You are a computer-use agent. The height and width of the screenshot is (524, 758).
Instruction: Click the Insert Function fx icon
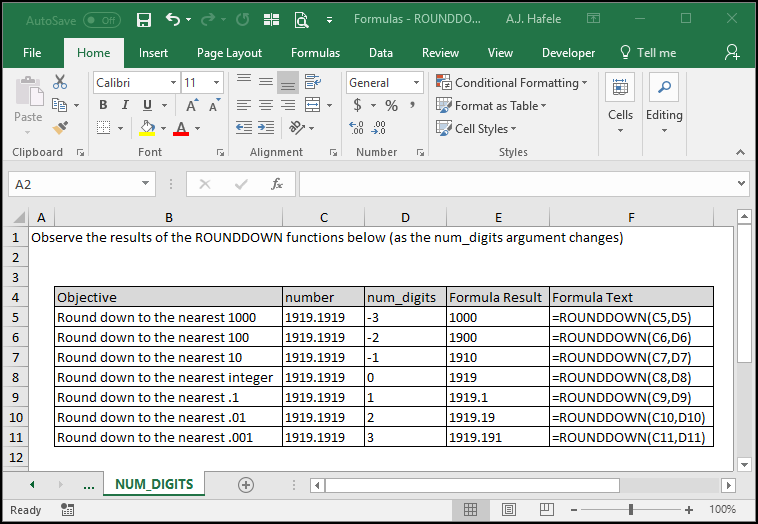[x=277, y=184]
